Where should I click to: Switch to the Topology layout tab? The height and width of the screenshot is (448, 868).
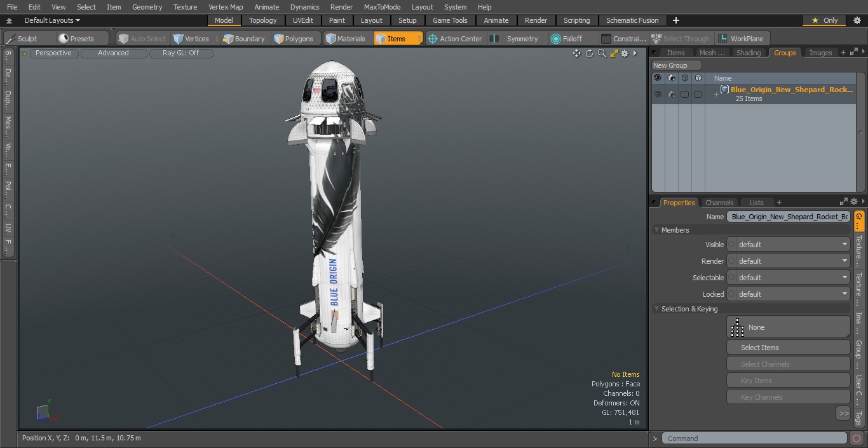coord(262,20)
